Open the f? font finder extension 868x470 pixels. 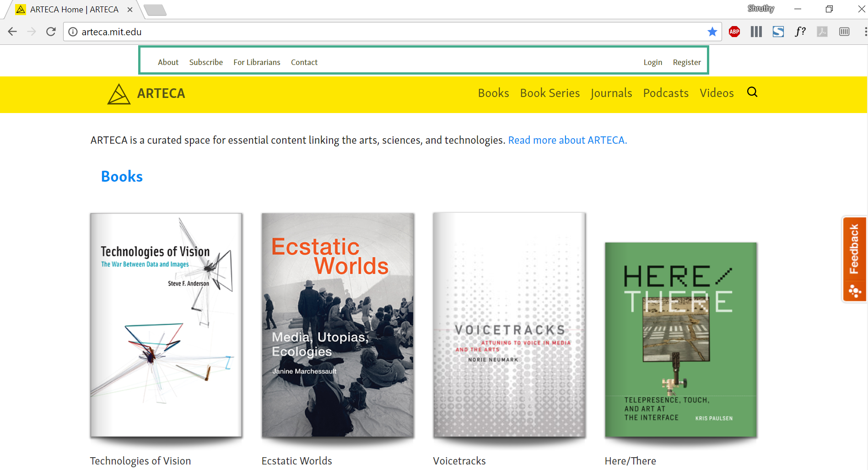pyautogui.click(x=800, y=32)
